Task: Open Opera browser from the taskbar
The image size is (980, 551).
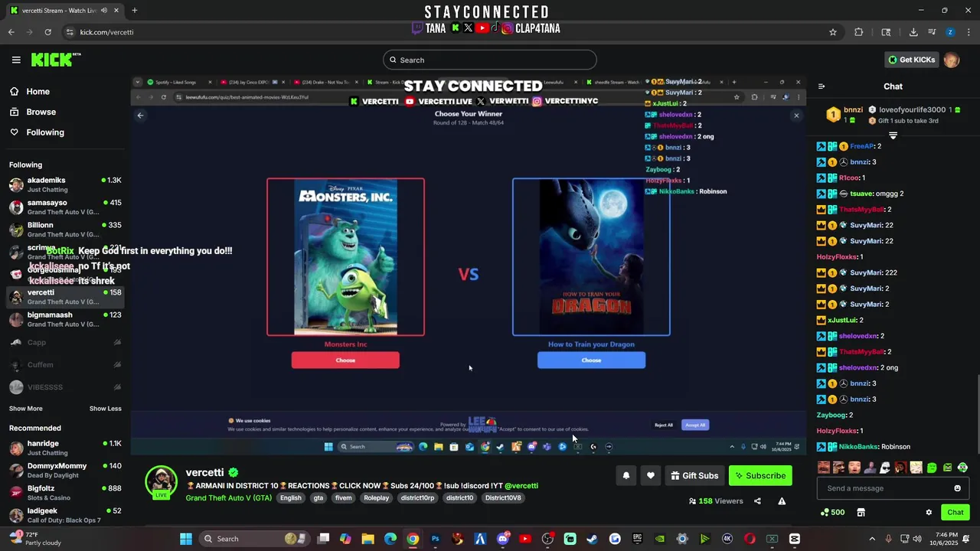Action: [750, 539]
